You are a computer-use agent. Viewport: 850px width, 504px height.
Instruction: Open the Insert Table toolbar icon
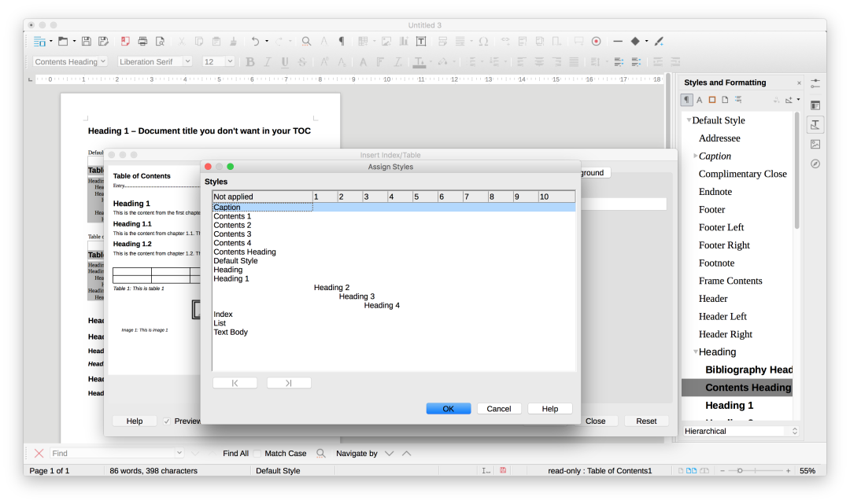tap(363, 40)
